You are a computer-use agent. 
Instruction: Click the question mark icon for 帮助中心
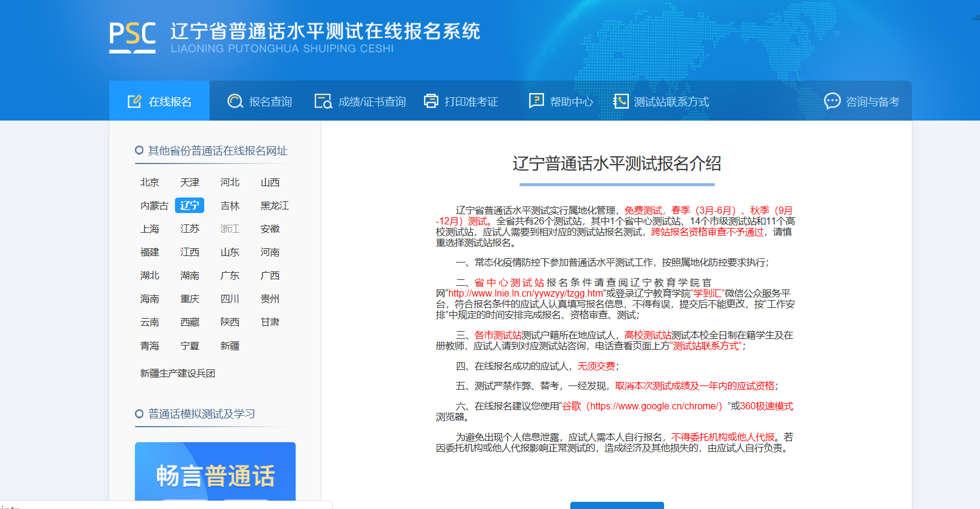coord(536,101)
